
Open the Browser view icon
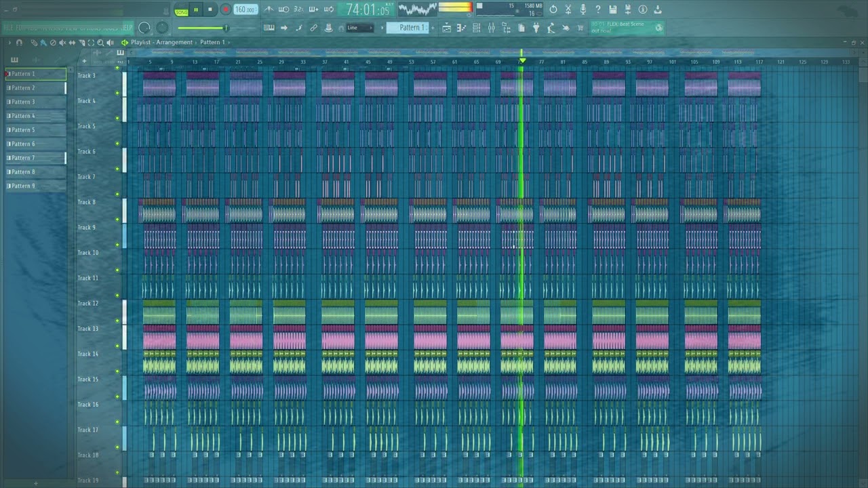(507, 28)
